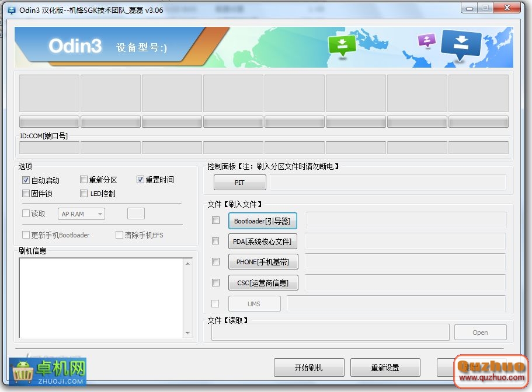Click the UMS button
Image resolution: width=532 pixels, height=392 pixels.
coord(255,303)
